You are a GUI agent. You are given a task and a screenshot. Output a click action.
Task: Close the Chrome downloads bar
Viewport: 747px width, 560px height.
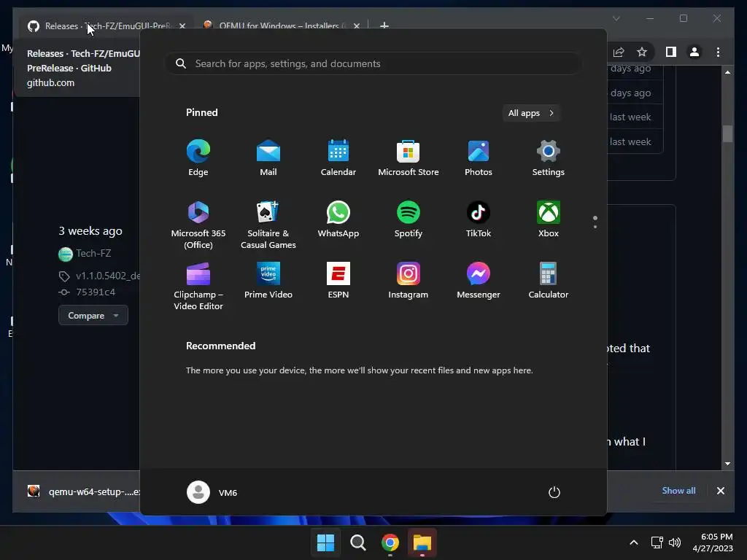[720, 491]
